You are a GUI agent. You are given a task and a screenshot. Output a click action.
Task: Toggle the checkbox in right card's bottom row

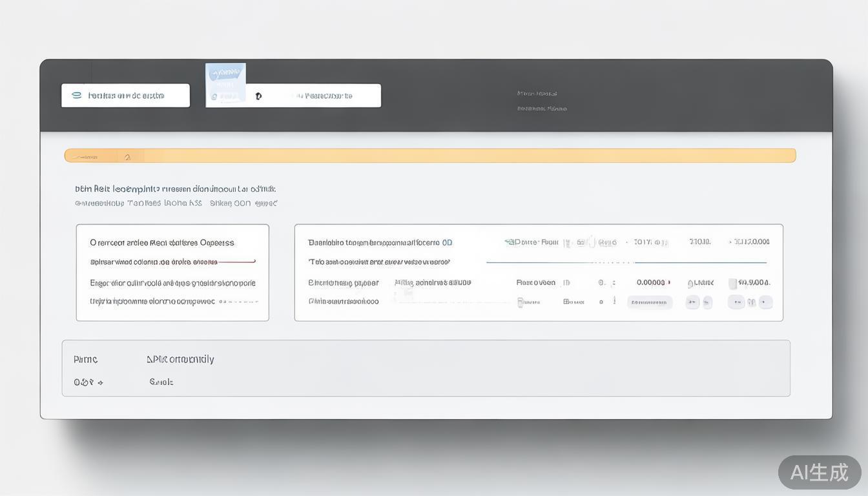pyautogui.click(x=521, y=302)
